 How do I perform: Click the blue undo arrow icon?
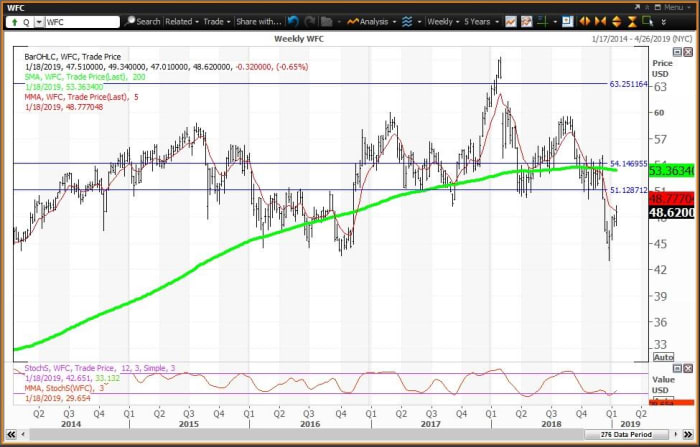(x=292, y=21)
